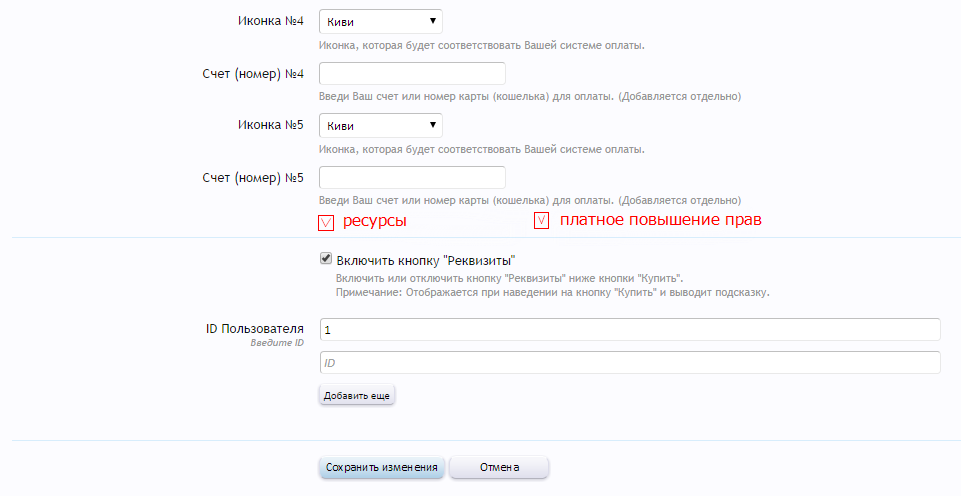Click the ID Пользователя label text
Image resolution: width=961 pixels, height=496 pixels.
coord(254,328)
